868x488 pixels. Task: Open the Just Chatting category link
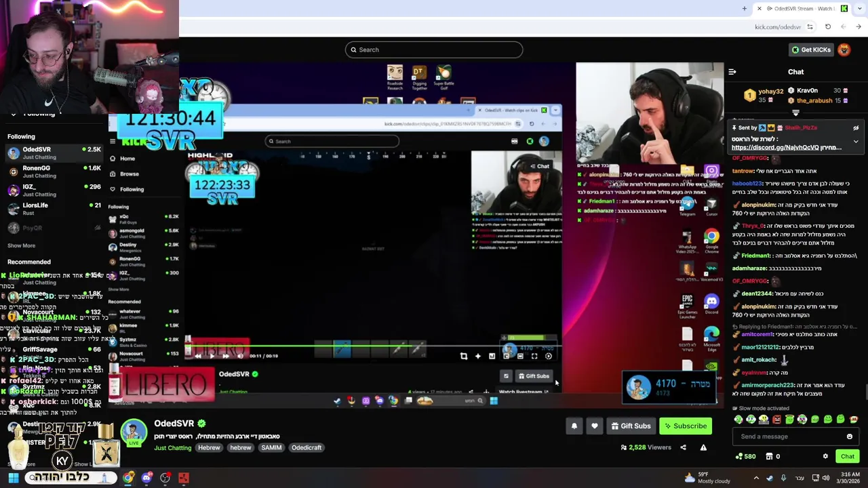click(172, 448)
